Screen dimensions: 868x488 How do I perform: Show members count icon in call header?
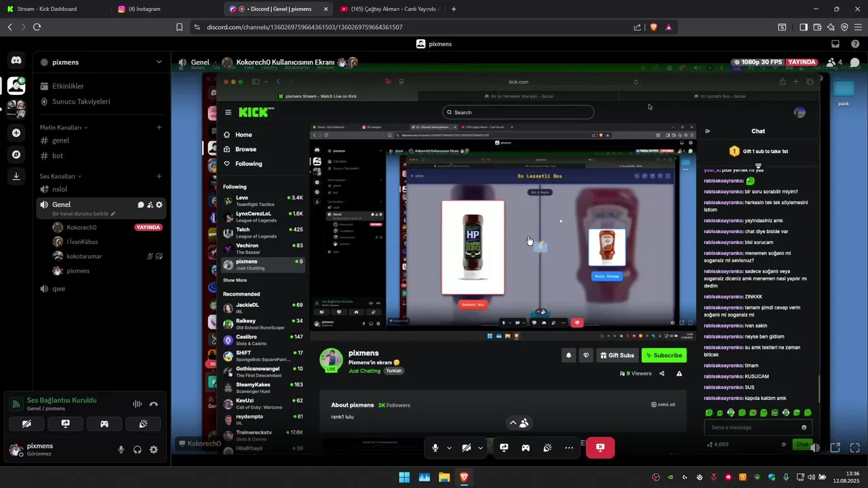pyautogui.click(x=834, y=62)
